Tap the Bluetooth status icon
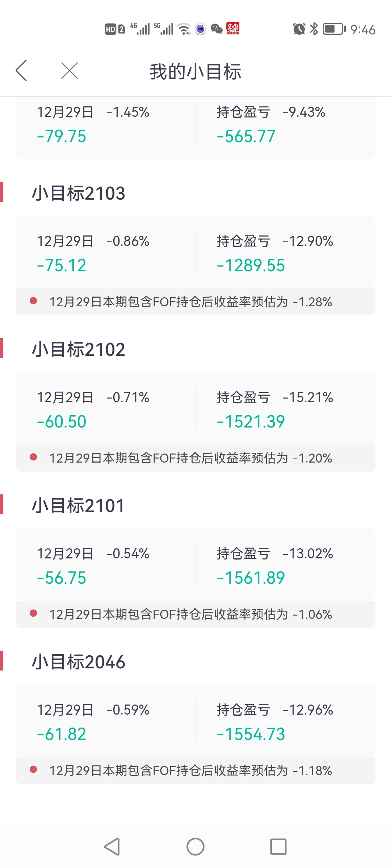Screen dimensions: 391x868 (314, 29)
